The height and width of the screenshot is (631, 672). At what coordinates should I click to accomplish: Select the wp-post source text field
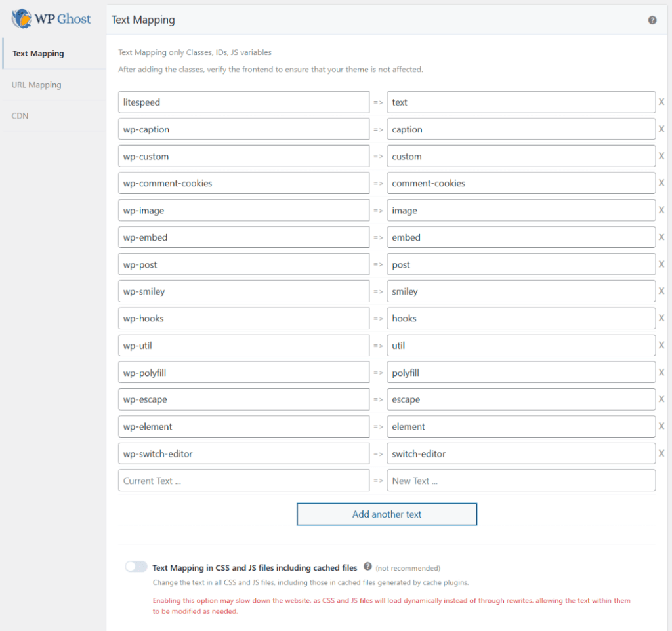tap(243, 264)
